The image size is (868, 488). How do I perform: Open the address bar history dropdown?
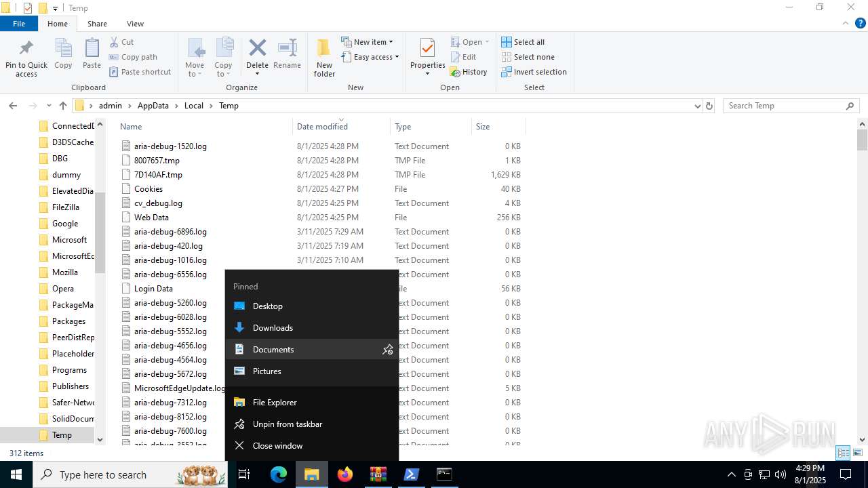pos(697,106)
